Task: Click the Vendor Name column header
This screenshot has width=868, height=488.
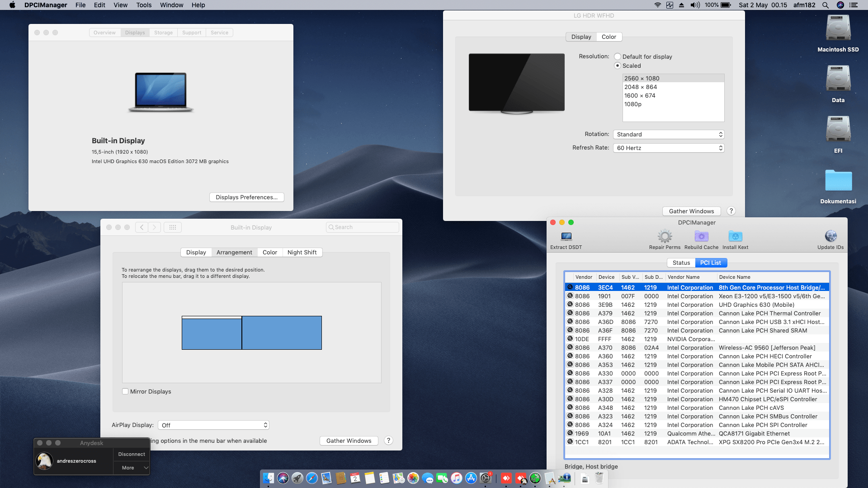Action: click(691, 277)
